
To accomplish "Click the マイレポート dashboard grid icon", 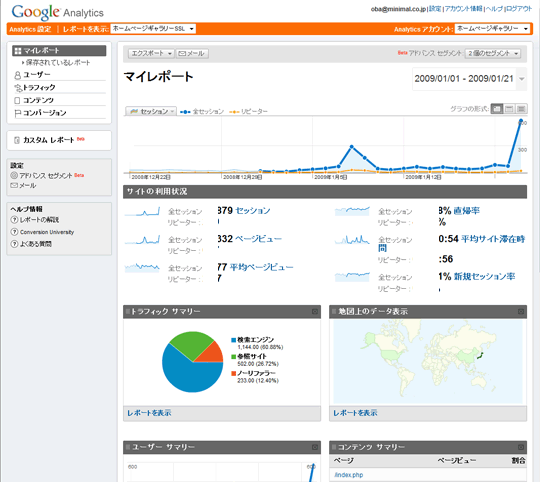I will tap(18, 51).
